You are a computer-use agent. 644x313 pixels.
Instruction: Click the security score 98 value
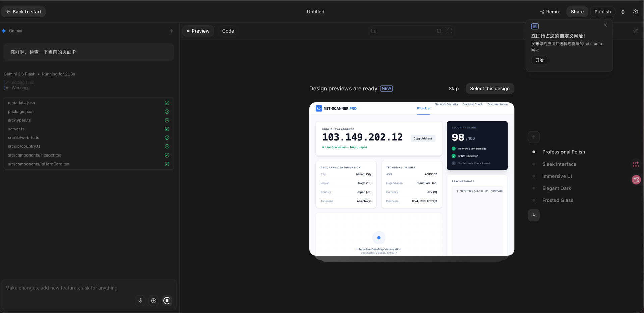458,137
